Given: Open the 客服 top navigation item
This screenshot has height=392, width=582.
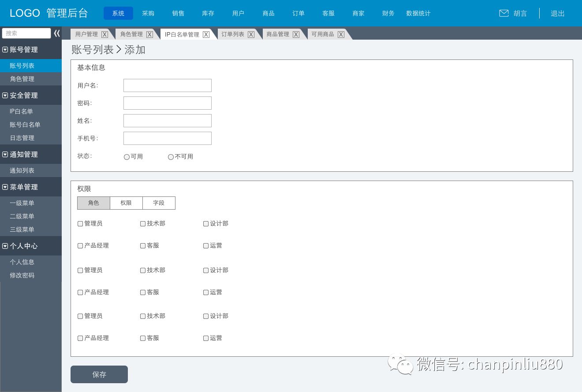Looking at the screenshot, I should pyautogui.click(x=328, y=13).
